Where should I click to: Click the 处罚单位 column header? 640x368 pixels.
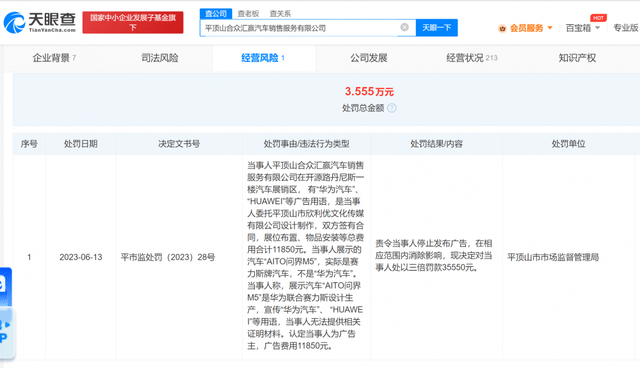click(568, 144)
